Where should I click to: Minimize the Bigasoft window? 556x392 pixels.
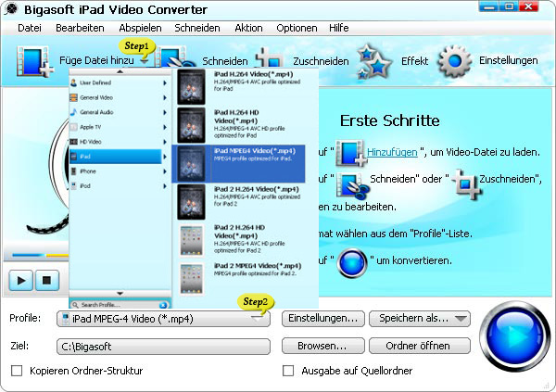pos(489,6)
